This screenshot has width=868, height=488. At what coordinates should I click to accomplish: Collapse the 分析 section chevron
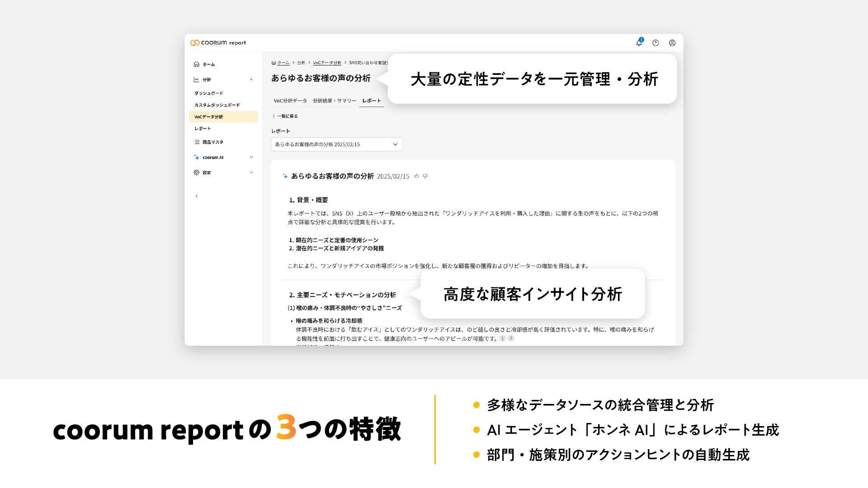click(251, 80)
